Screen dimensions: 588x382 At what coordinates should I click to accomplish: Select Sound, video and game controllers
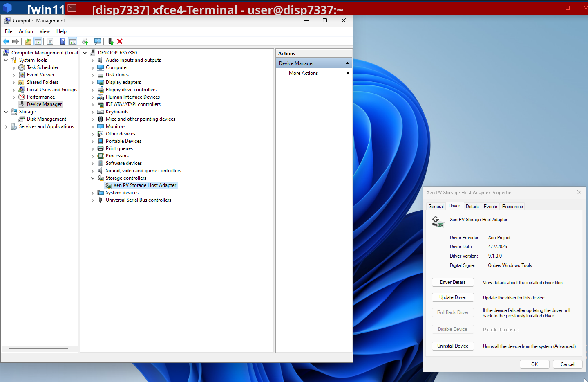(143, 171)
